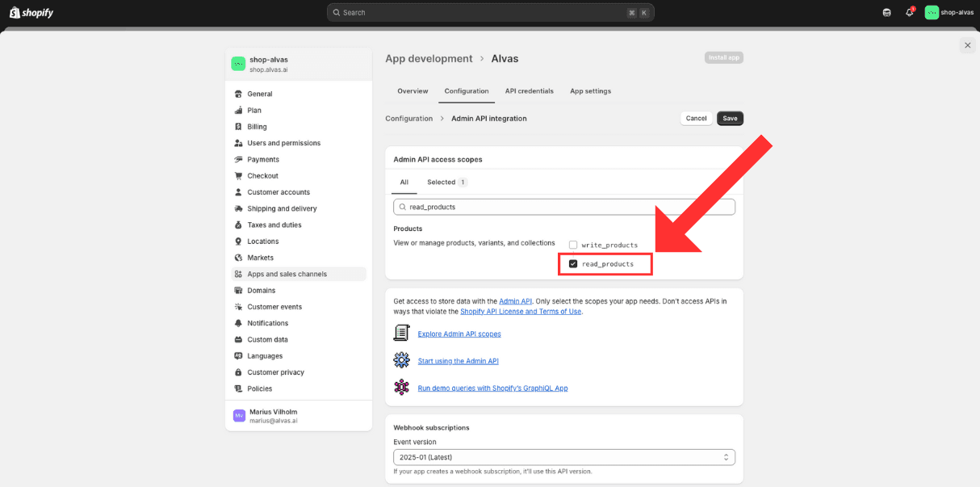980x487 pixels.
Task: Click the gear icon beside Start using Admin API
Action: point(401,360)
